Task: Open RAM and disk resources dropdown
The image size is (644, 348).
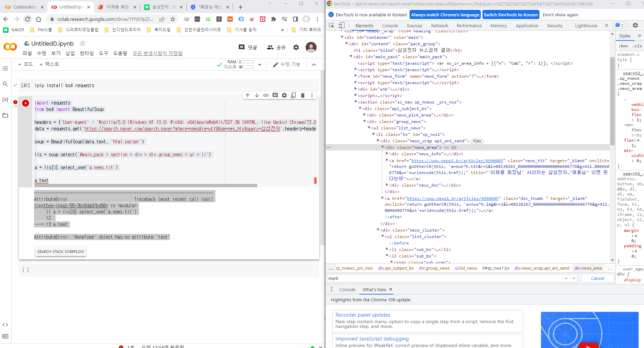Action: pos(260,64)
